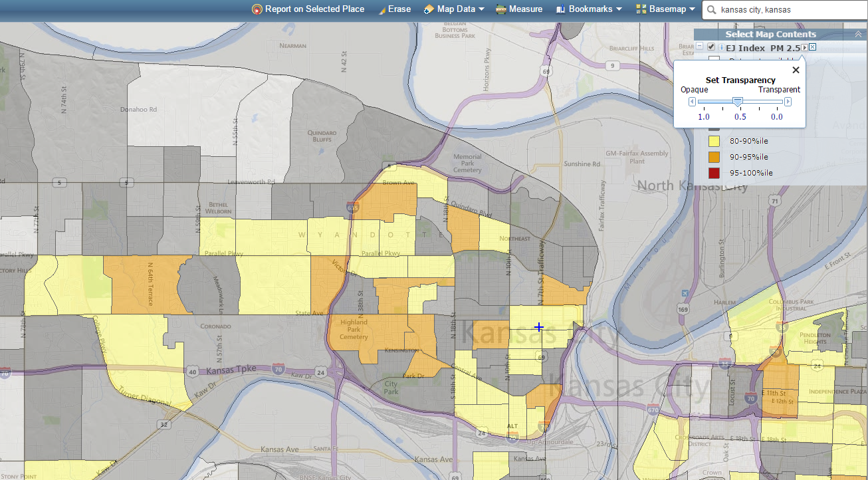Click the US 40 highway shield
868x480 pixels.
pyautogui.click(x=193, y=371)
